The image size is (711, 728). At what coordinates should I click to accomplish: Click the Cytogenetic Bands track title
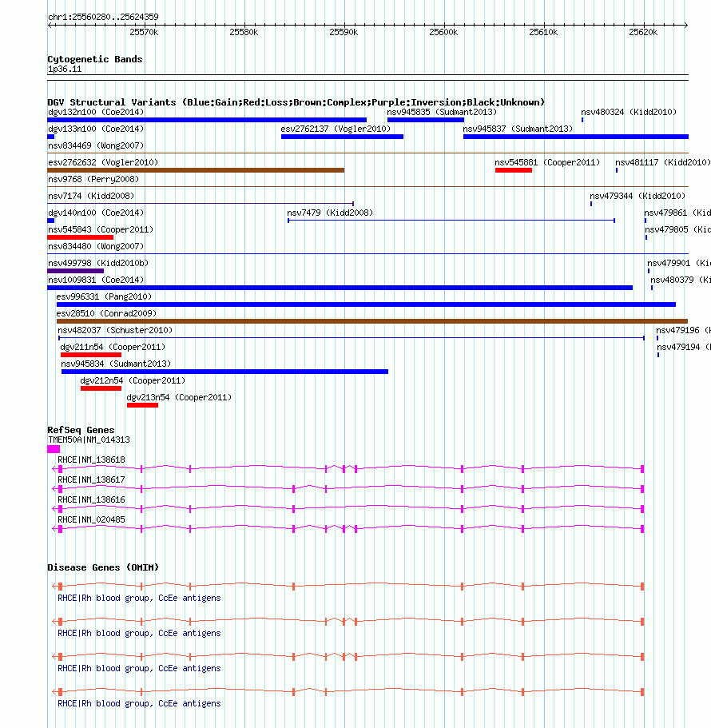(95, 59)
